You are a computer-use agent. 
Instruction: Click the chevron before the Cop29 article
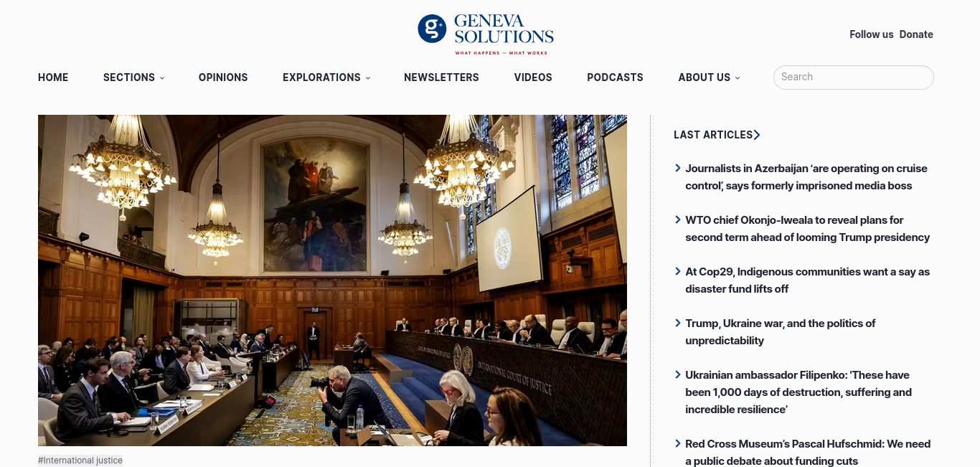coord(678,271)
